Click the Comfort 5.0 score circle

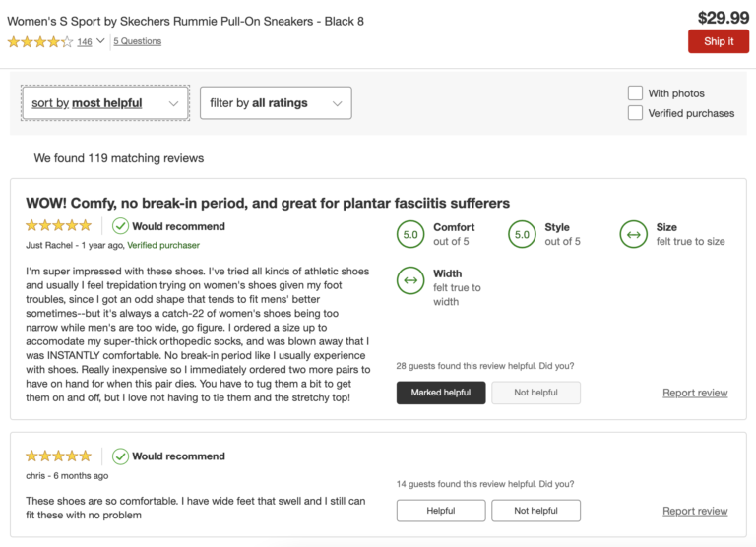coord(410,234)
